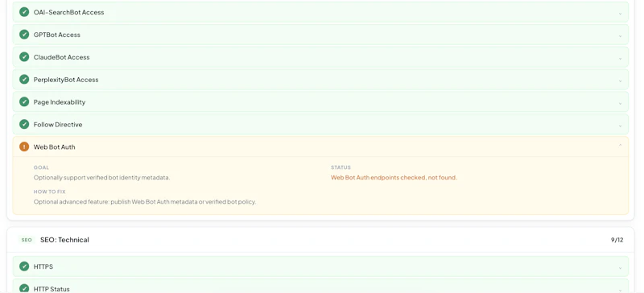Expand the HTTPS row chevron

(620, 267)
